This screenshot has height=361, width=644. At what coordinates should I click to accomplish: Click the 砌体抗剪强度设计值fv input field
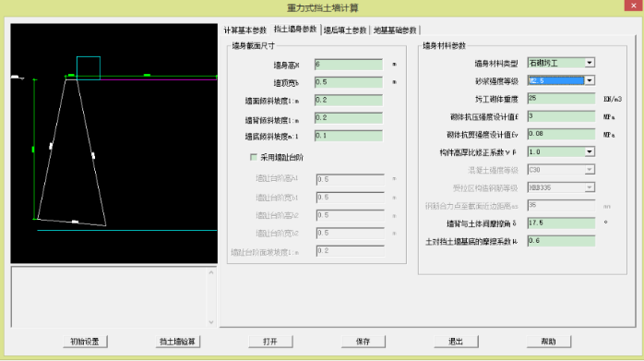coord(562,134)
